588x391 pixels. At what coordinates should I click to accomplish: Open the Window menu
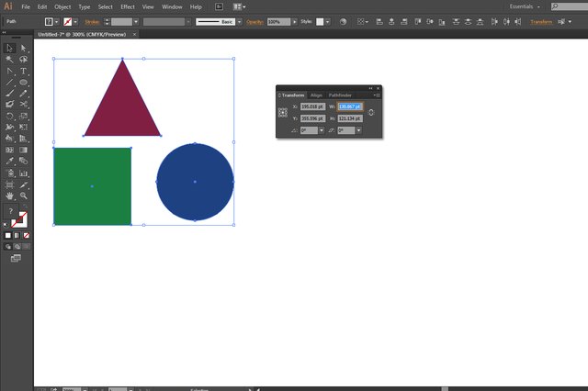[172, 6]
